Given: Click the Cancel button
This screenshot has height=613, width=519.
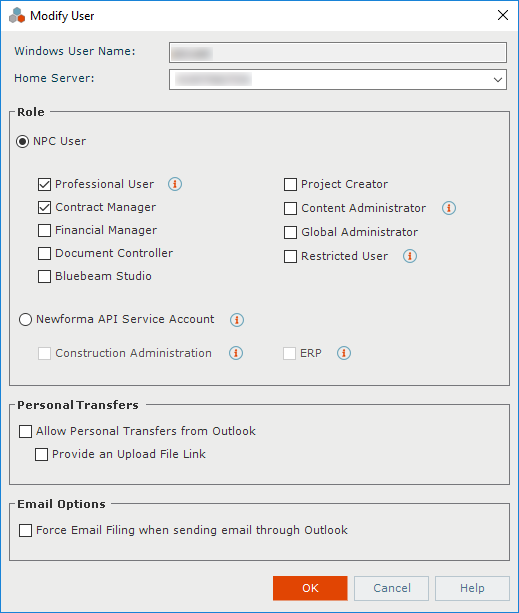Looking at the screenshot, I should (x=391, y=588).
